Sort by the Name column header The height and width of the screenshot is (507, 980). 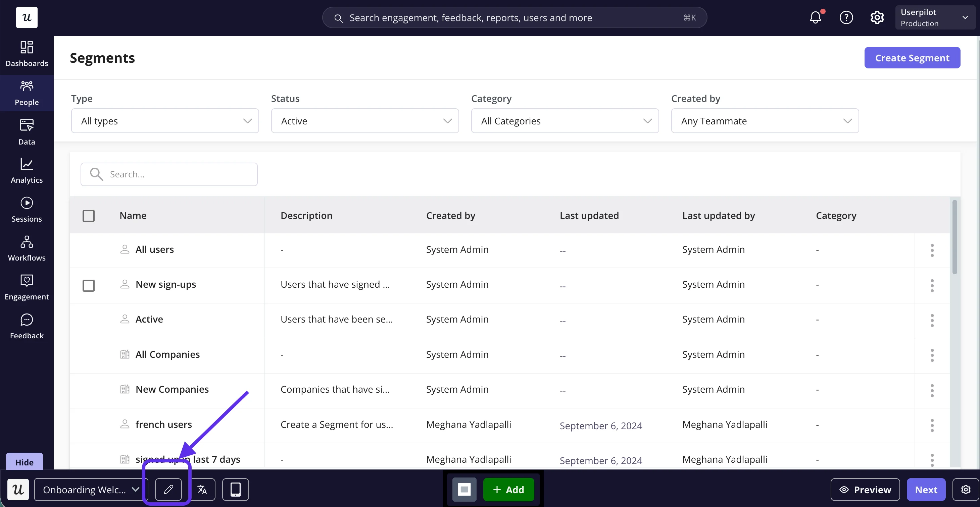coord(133,216)
